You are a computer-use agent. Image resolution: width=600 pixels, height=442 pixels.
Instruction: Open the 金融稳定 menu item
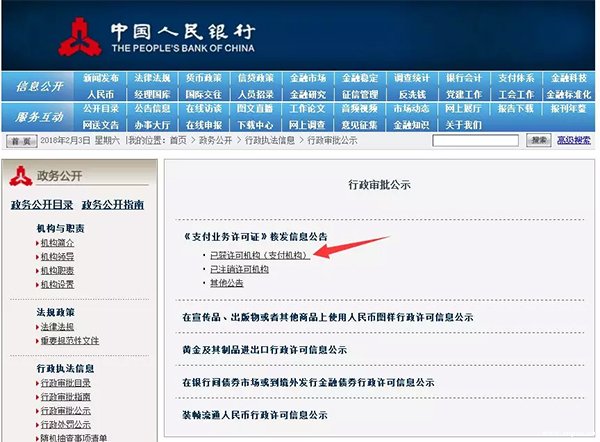pos(360,78)
